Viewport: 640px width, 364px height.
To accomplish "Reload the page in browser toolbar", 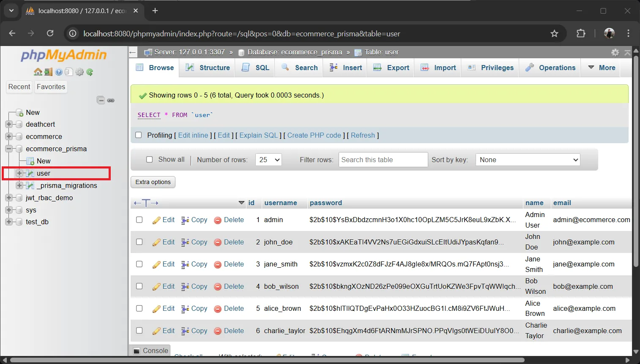I will pyautogui.click(x=50, y=33).
